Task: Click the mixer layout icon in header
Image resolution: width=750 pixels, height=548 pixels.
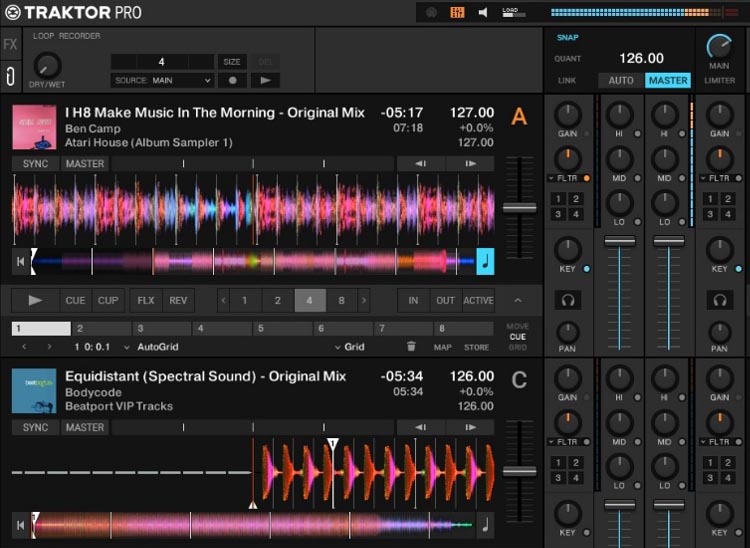Action: click(x=457, y=12)
